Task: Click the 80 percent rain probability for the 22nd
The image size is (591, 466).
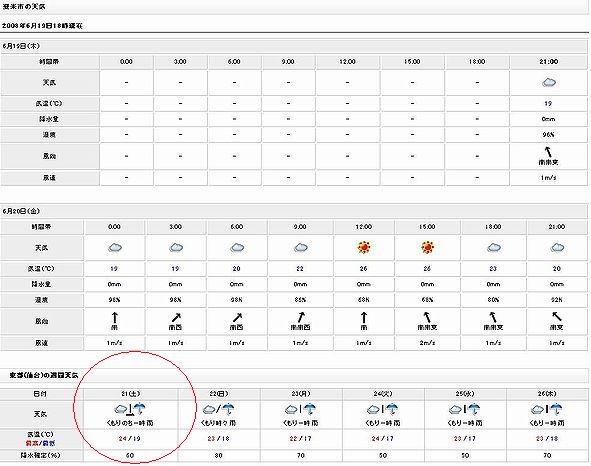Action: coord(218,455)
